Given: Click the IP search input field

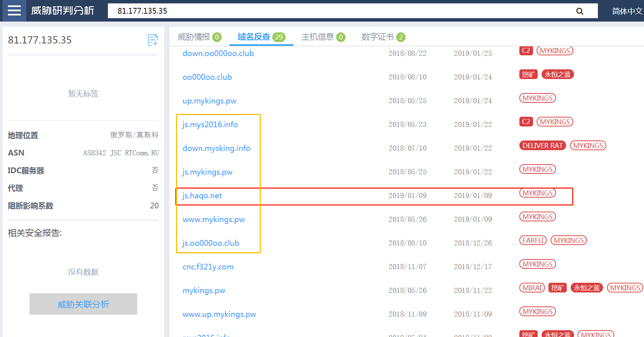Looking at the screenshot, I should tap(341, 11).
